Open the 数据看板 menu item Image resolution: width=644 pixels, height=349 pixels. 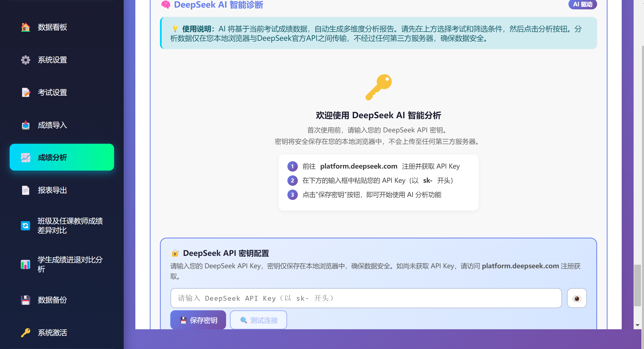point(62,27)
